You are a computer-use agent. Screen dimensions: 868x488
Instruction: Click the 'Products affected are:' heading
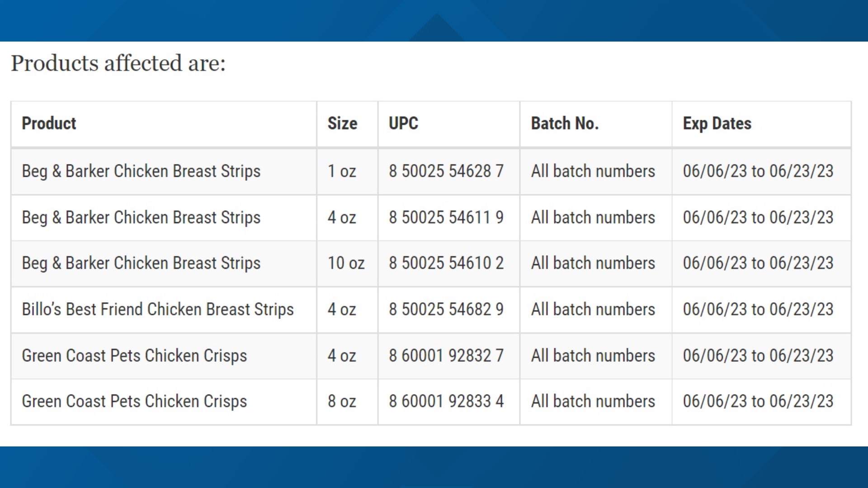(x=118, y=63)
